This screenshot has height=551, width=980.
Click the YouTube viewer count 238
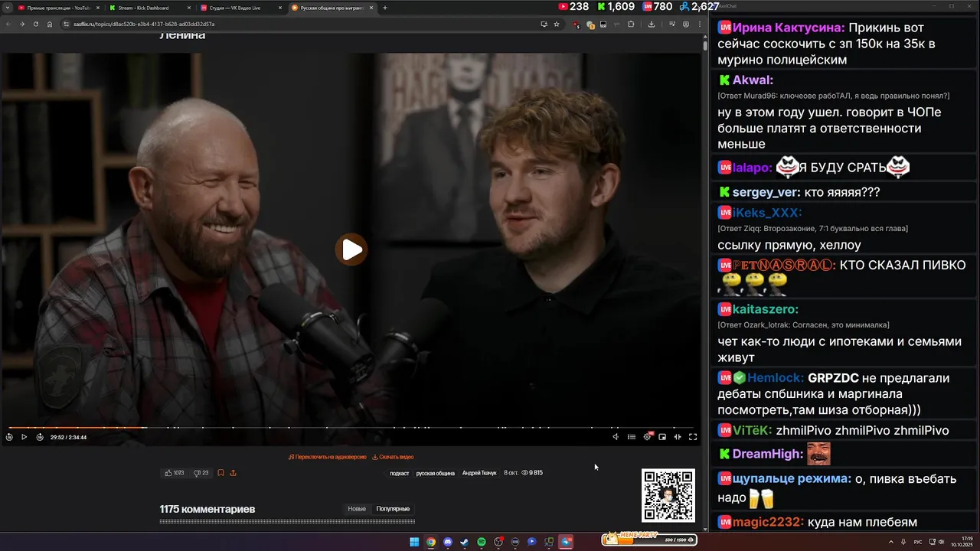[x=573, y=6]
